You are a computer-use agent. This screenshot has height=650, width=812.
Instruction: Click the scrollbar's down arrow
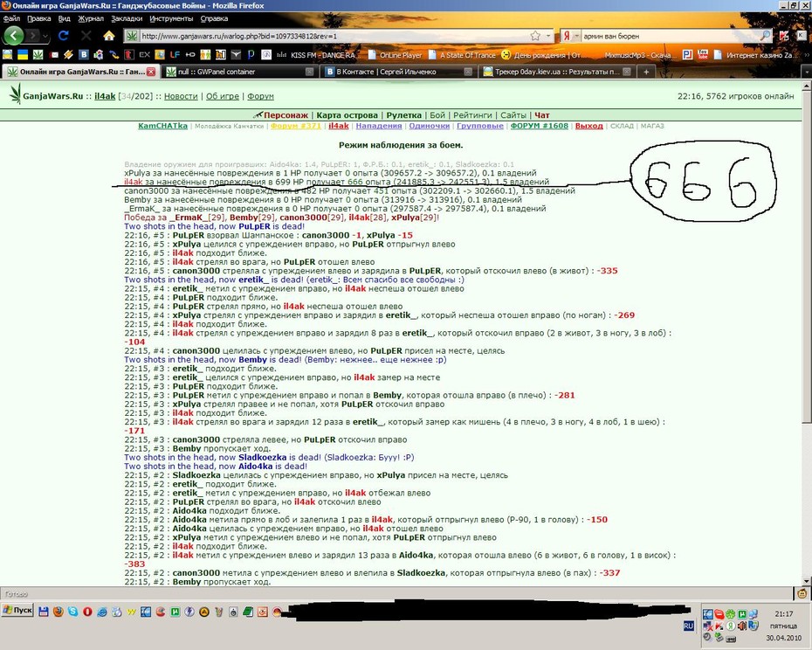[807, 581]
